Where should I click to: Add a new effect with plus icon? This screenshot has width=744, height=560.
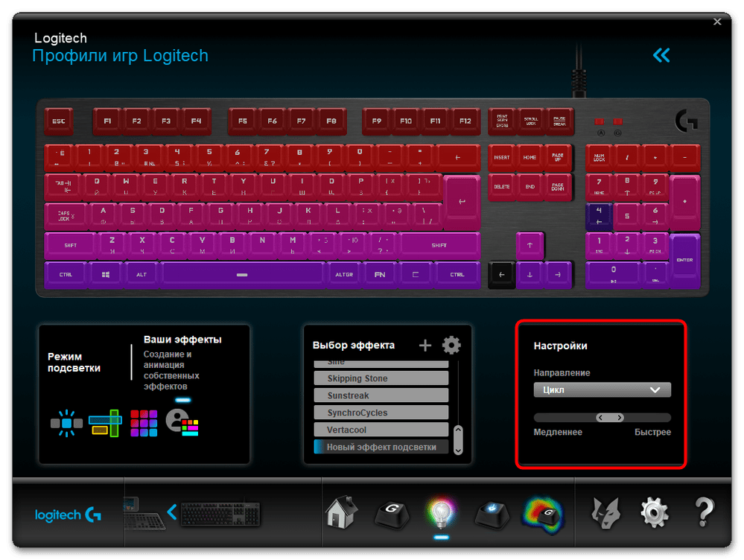(425, 345)
